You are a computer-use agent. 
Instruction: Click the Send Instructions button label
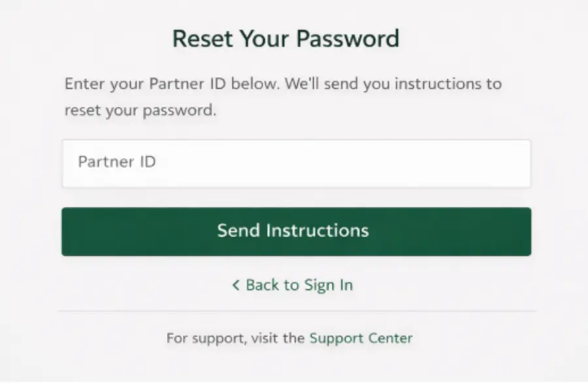pyautogui.click(x=291, y=231)
